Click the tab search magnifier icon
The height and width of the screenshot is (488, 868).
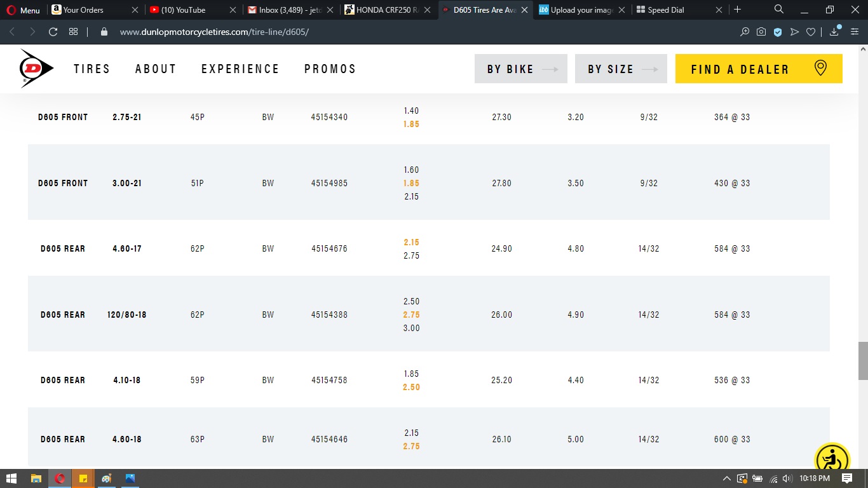779,10
